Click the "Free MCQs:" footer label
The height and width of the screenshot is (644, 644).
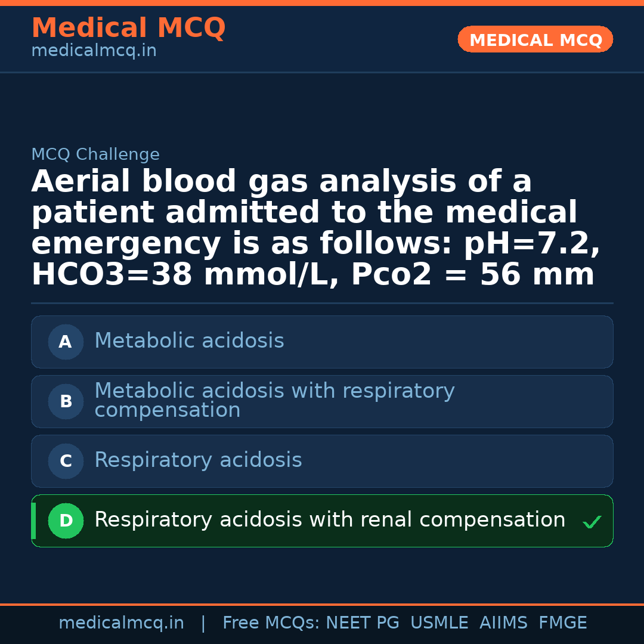coord(271,623)
